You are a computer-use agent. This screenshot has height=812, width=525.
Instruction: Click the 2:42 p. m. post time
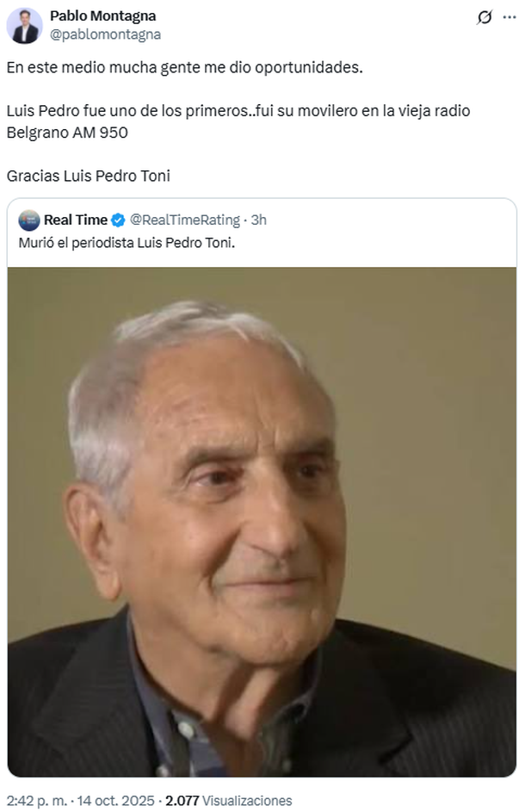point(37,801)
